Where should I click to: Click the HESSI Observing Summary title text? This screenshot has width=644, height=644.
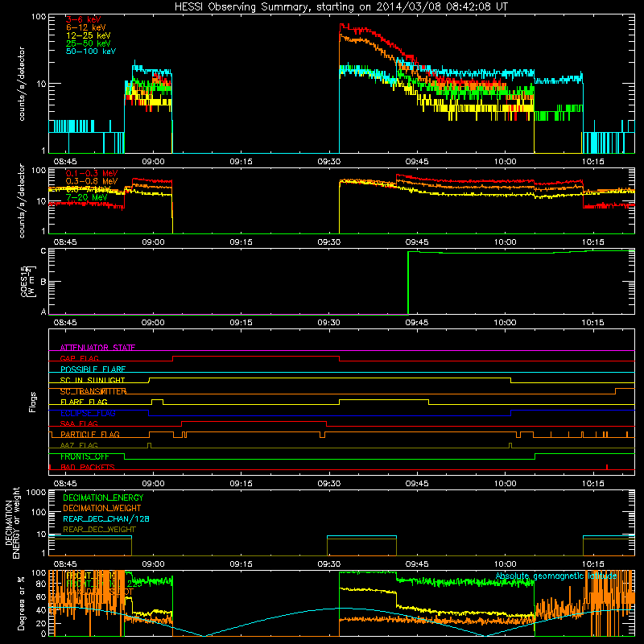pos(341,7)
